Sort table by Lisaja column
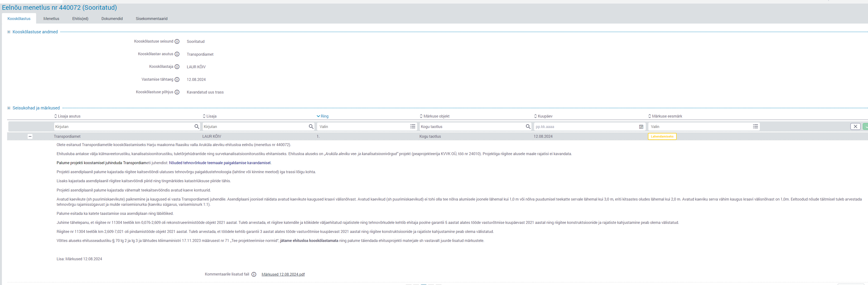868x285 pixels. click(x=209, y=116)
